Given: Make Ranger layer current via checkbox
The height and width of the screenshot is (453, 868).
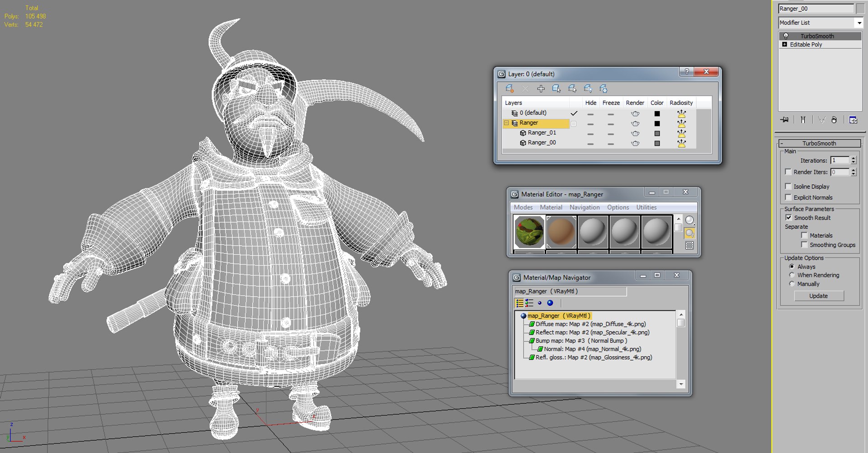Looking at the screenshot, I should coord(574,123).
